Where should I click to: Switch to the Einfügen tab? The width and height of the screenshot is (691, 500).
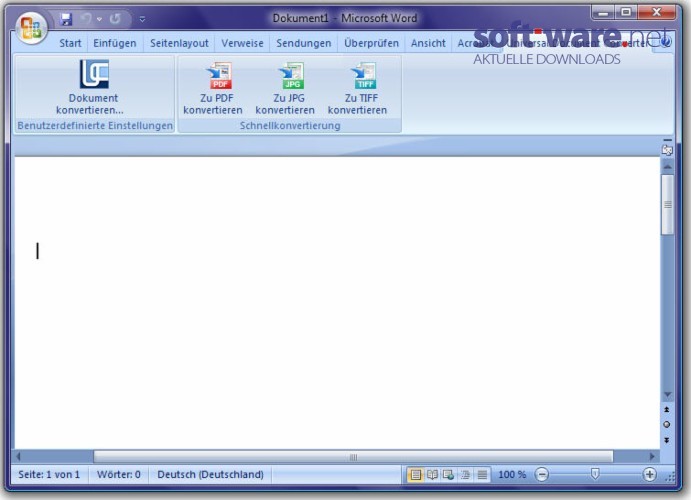click(x=115, y=43)
